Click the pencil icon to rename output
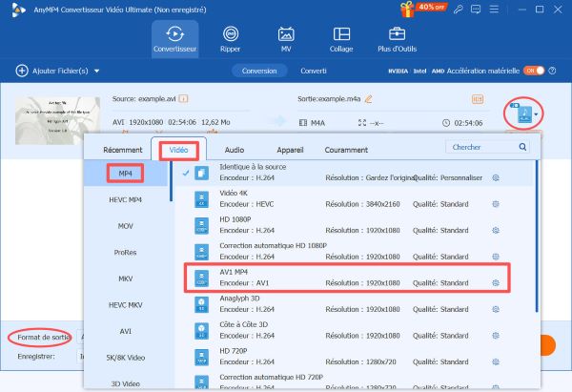 coord(368,98)
